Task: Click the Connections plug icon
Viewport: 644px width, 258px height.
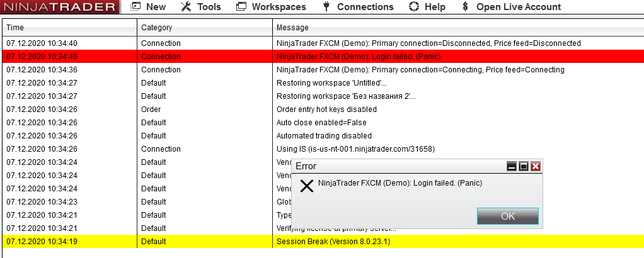Action: (326, 7)
